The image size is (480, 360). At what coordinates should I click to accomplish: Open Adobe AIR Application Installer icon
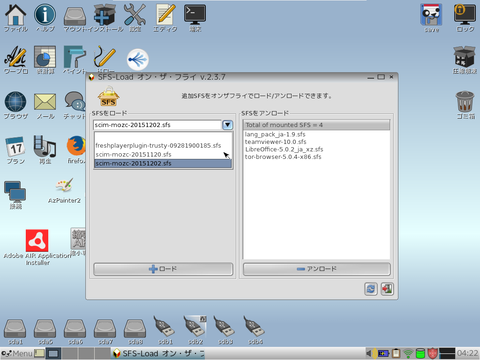pos(37,240)
